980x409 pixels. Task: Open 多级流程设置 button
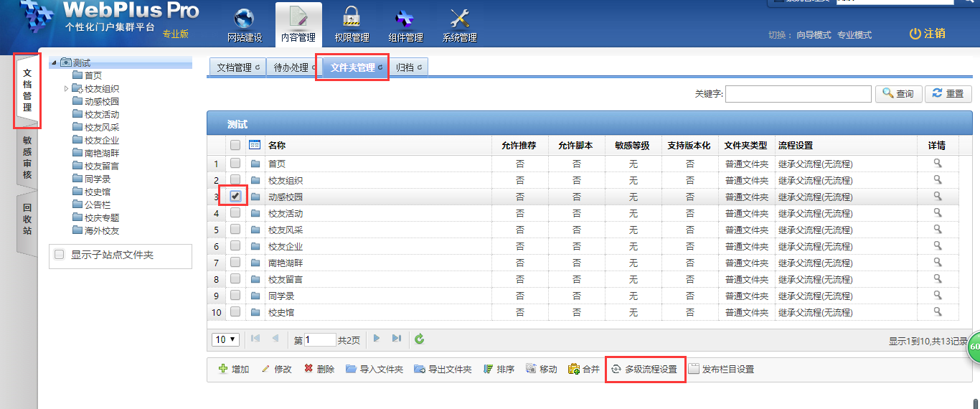[644, 370]
